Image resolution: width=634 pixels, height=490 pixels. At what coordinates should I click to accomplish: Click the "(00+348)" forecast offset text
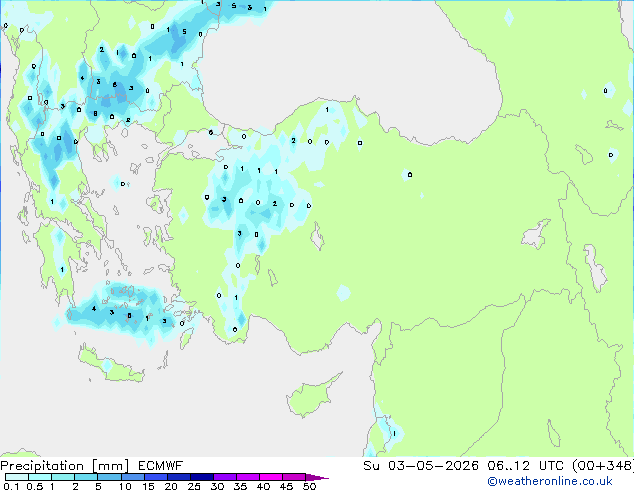603,466
